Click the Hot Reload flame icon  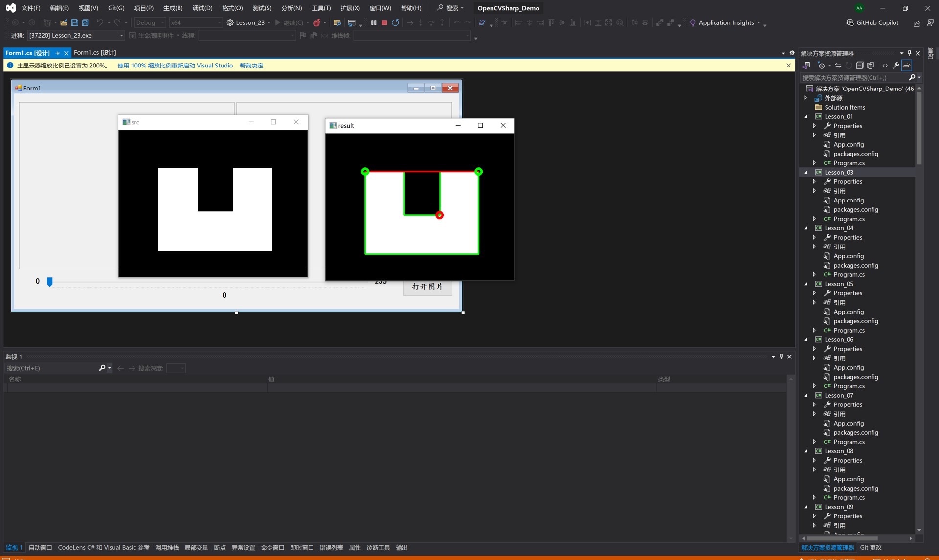317,22
